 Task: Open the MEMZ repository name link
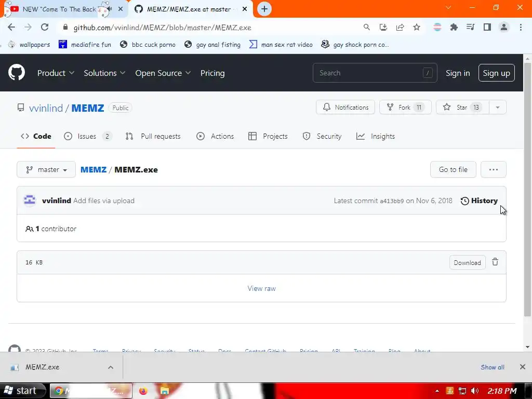87,108
